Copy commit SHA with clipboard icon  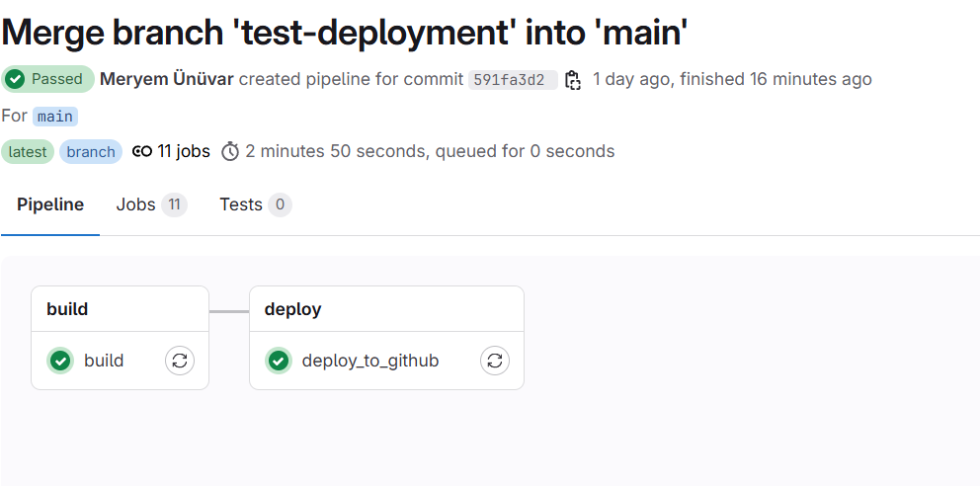[573, 80]
